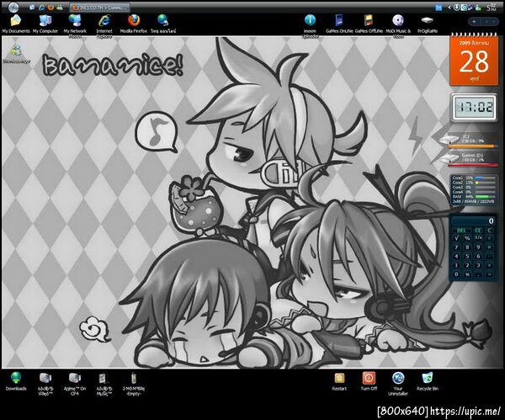
Task: Click the 1/x calculator button
Action: point(479,237)
